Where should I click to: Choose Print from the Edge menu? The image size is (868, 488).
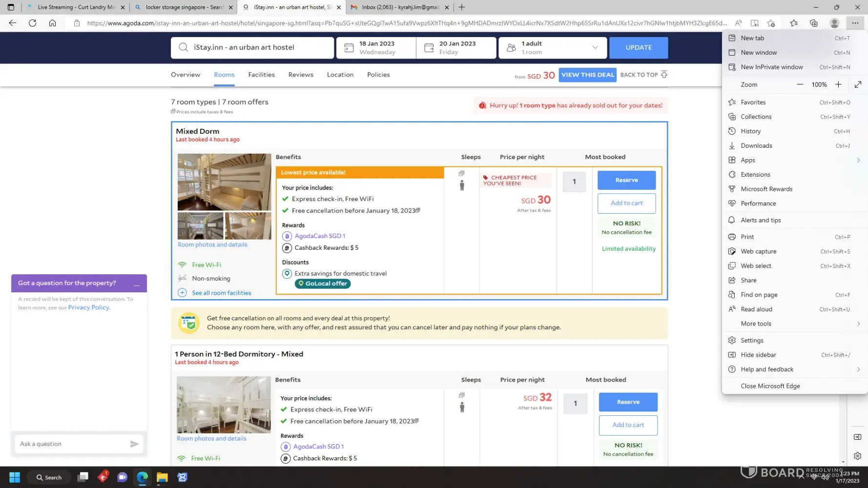[x=794, y=237]
